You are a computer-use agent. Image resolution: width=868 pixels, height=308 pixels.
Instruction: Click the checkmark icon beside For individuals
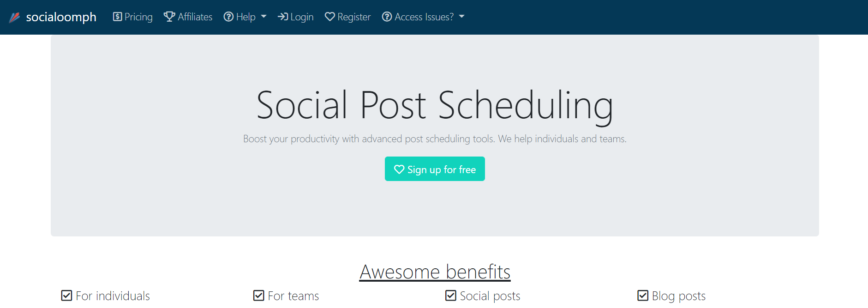pyautogui.click(x=66, y=296)
